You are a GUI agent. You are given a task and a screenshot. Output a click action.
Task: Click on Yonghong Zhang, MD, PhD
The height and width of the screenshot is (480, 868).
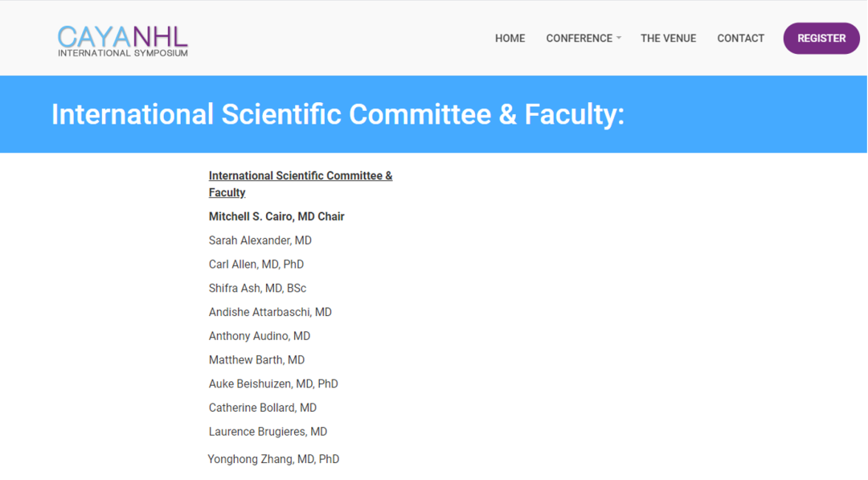273,459
